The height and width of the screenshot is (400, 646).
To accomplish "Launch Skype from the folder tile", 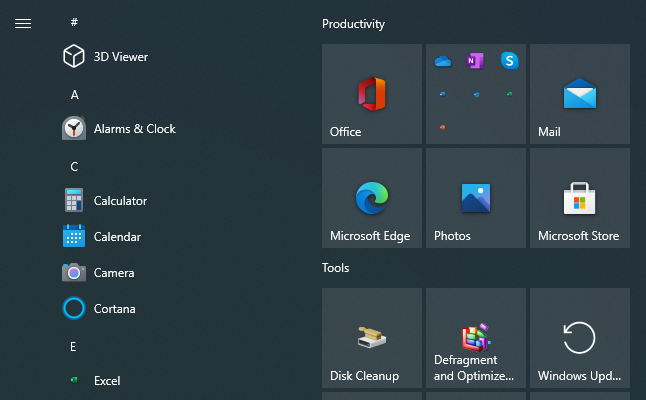I will point(509,61).
